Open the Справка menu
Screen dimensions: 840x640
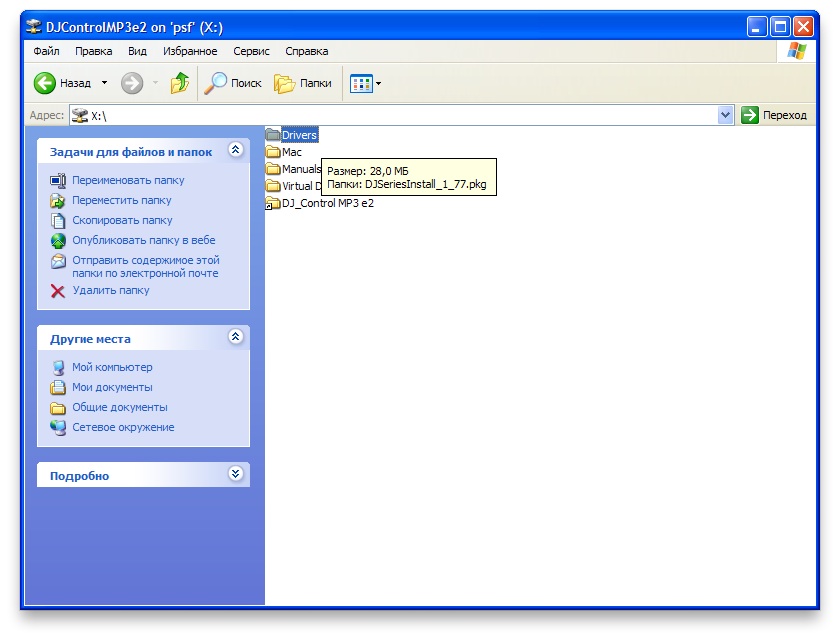(x=306, y=51)
